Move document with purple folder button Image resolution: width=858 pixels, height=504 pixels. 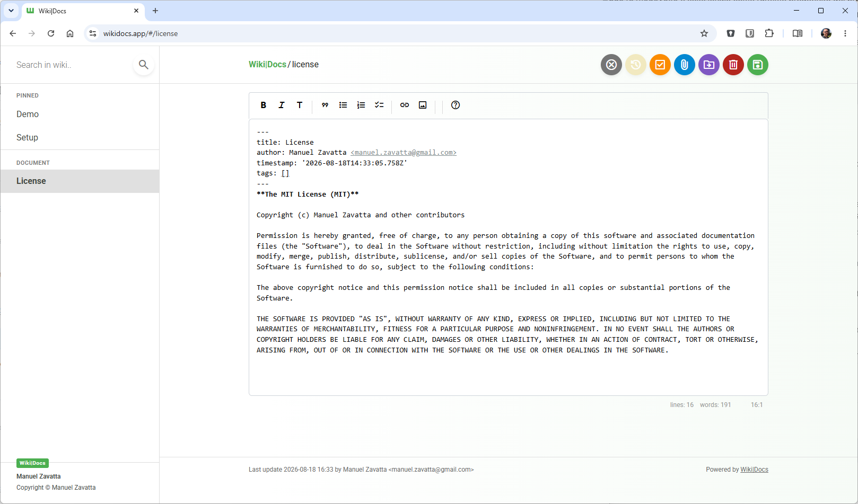coord(709,65)
